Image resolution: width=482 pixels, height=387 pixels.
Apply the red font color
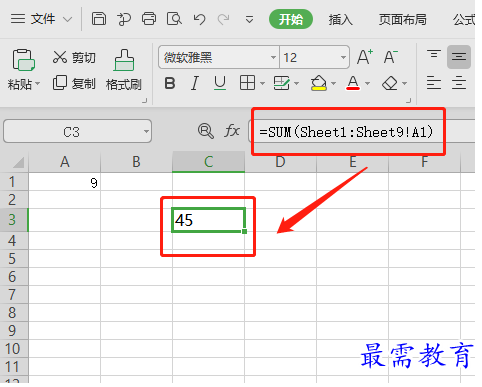(353, 83)
